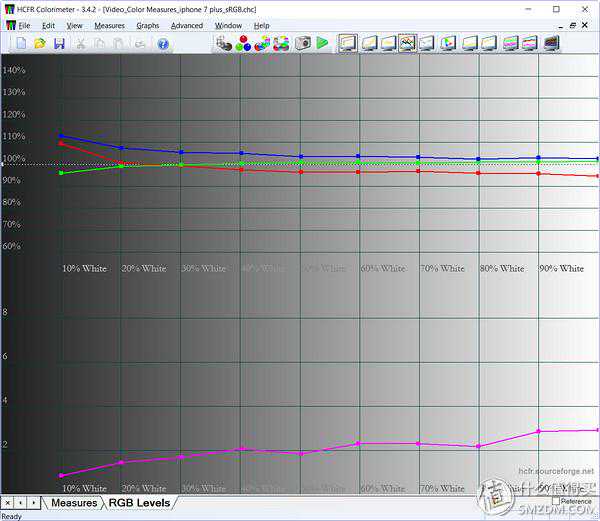Open the Graphs menu
This screenshot has width=600, height=521.
point(147,25)
